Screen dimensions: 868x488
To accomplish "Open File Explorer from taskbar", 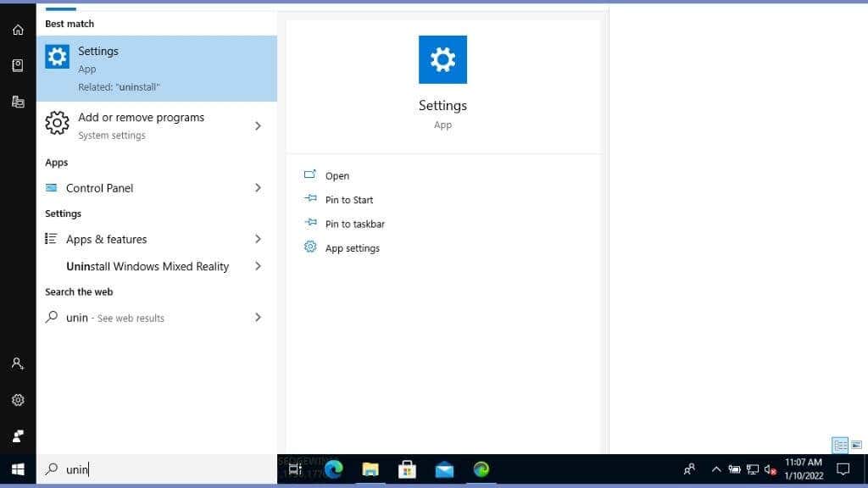I will click(x=370, y=469).
